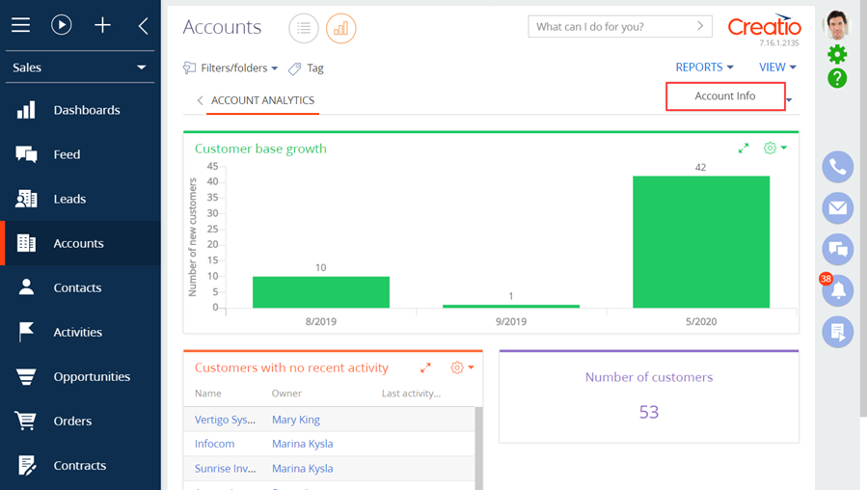This screenshot has width=868, height=490.
Task: Open Accounts section in sidebar
Action: coord(80,243)
